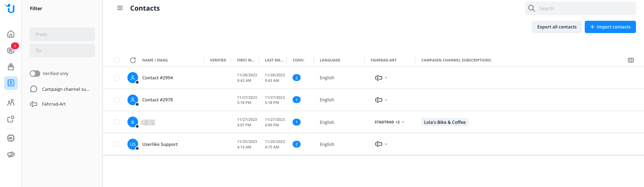Open the message inbox with notification badge
This screenshot has height=187, width=644.
click(x=11, y=50)
